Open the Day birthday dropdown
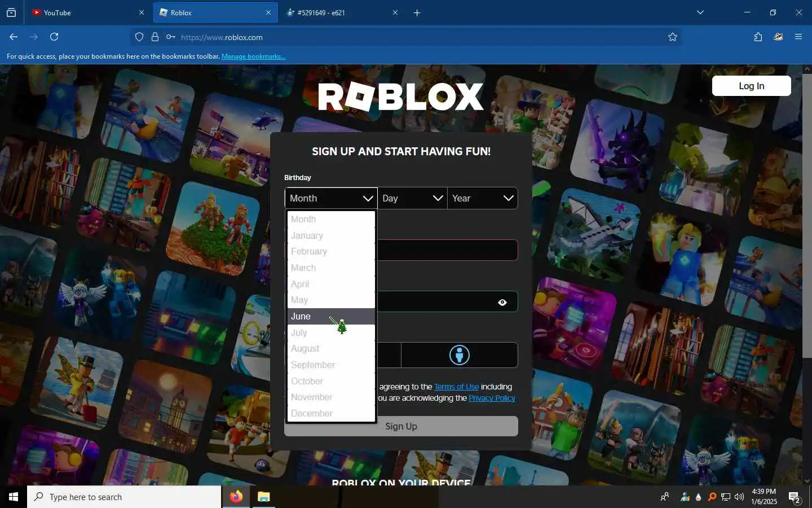The width and height of the screenshot is (812, 508). click(x=412, y=198)
